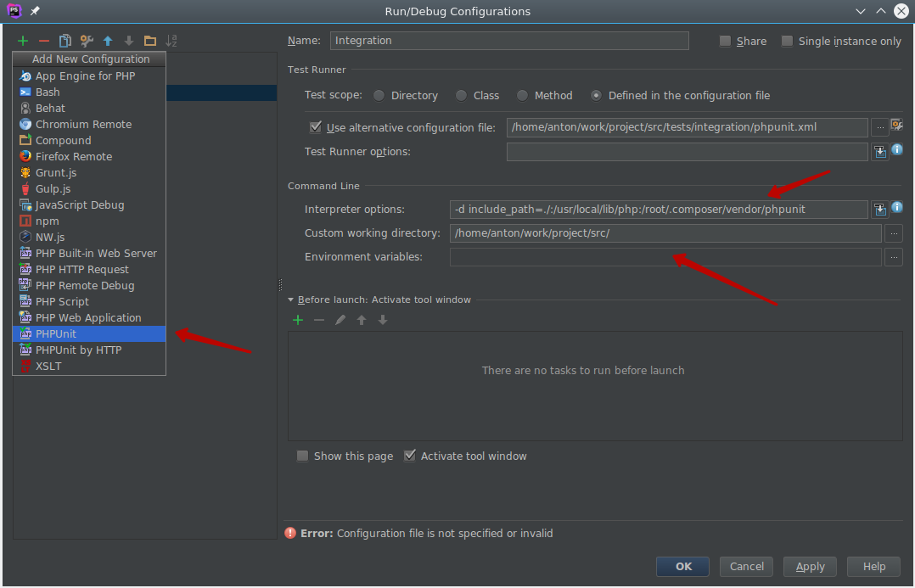The image size is (915, 588).
Task: Select the Method test scope radio button
Action: pos(522,96)
